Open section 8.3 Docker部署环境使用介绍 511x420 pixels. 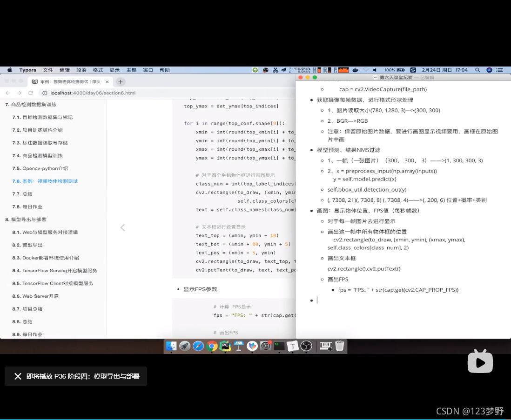point(46,258)
